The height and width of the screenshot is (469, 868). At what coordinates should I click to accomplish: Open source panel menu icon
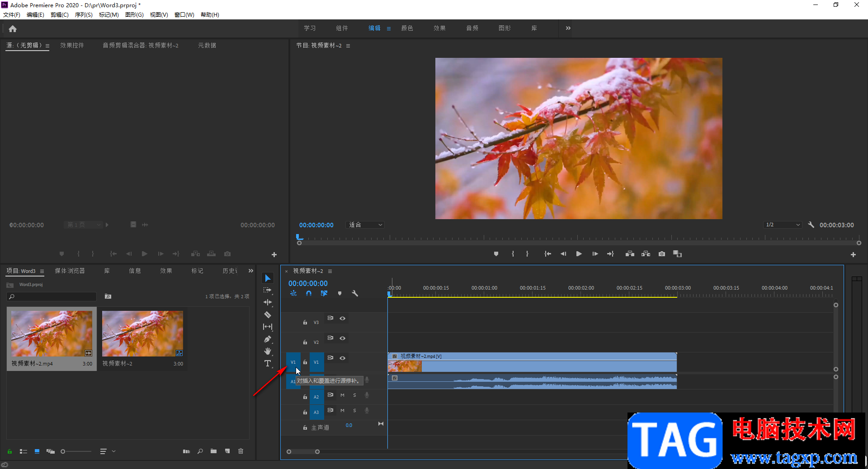[47, 46]
